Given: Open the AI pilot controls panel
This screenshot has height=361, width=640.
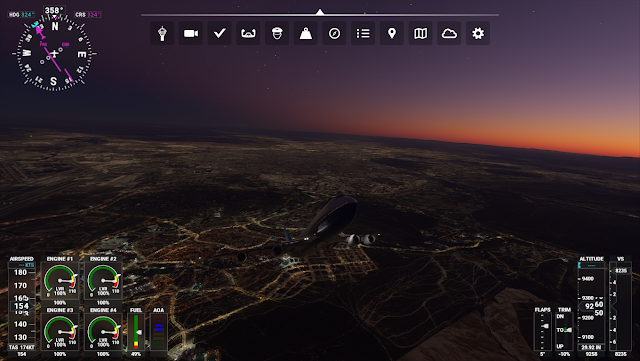Looking at the screenshot, I should (277, 33).
